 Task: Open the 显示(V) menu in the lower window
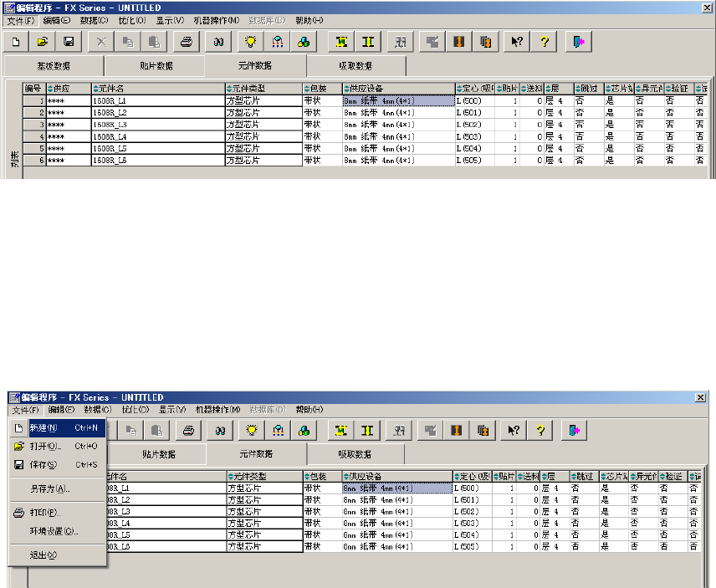pos(172,410)
